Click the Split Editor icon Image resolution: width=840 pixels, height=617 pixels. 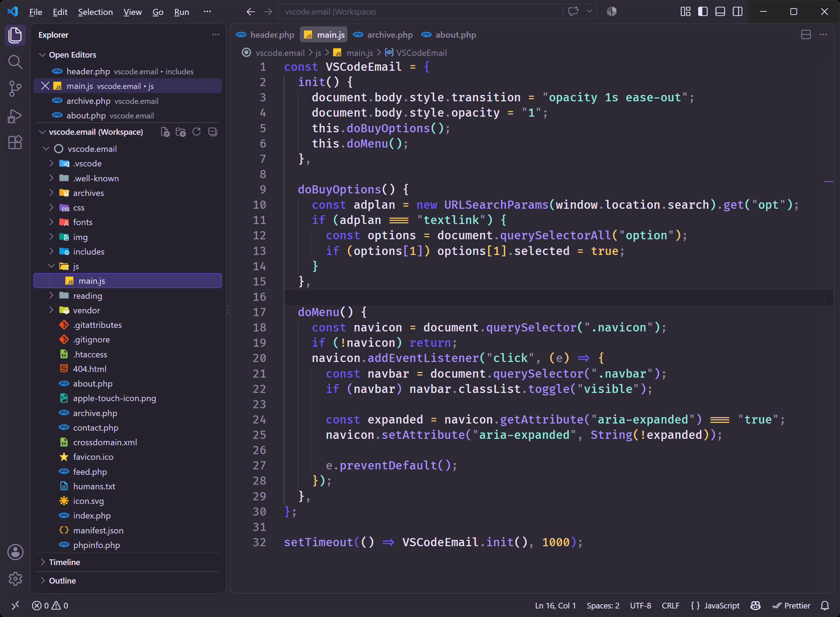pos(806,35)
